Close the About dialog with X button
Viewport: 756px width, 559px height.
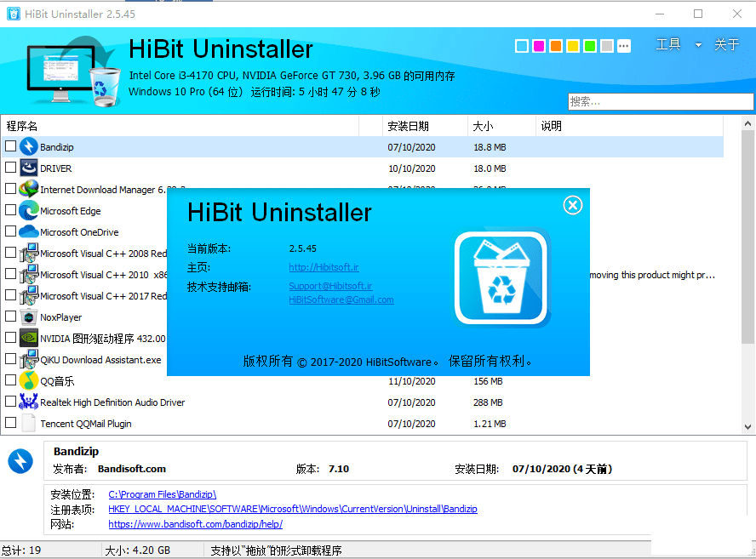pos(573,205)
